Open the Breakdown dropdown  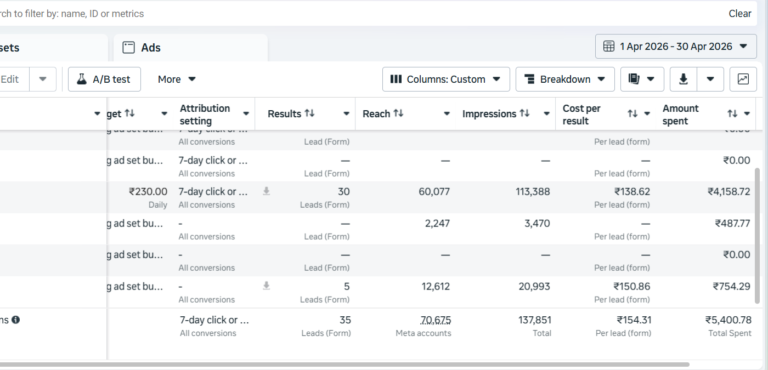pos(565,79)
